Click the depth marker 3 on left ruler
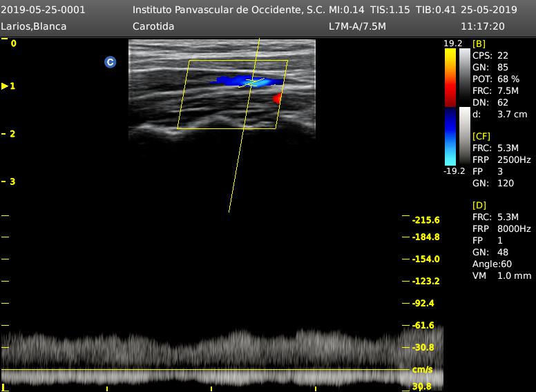The height and width of the screenshot is (392, 536). tap(12, 182)
